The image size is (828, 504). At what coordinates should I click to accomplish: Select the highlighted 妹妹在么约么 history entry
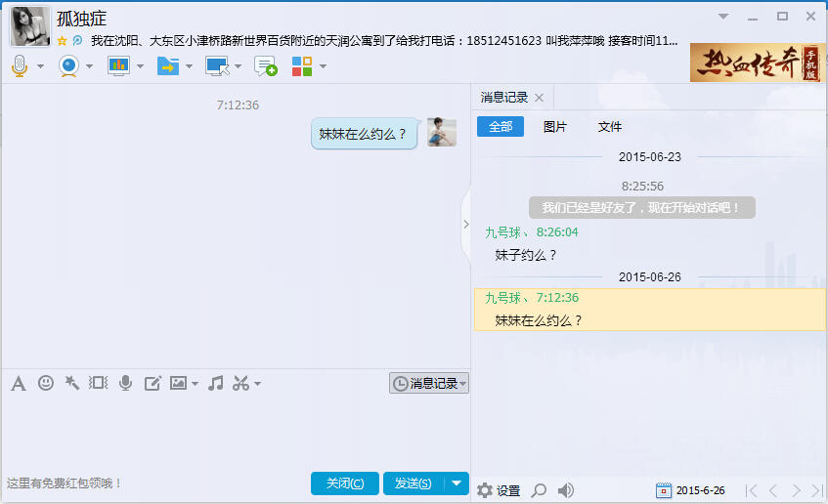(649, 310)
